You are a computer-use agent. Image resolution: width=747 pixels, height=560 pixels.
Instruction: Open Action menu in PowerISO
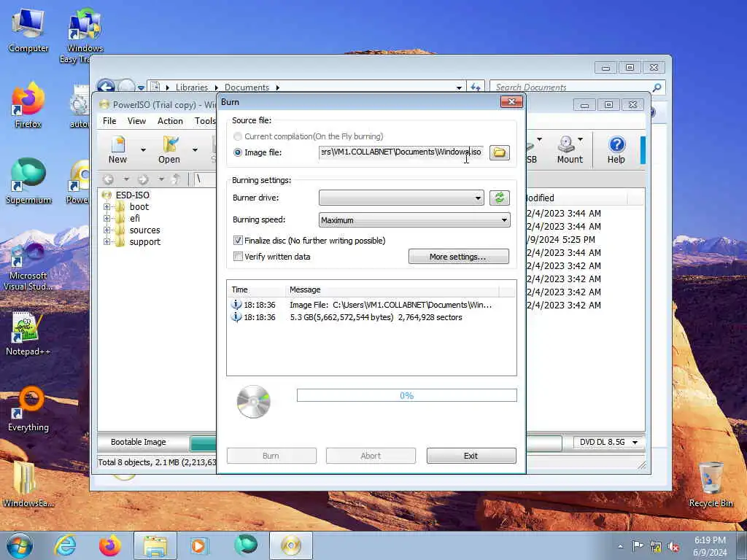170,121
